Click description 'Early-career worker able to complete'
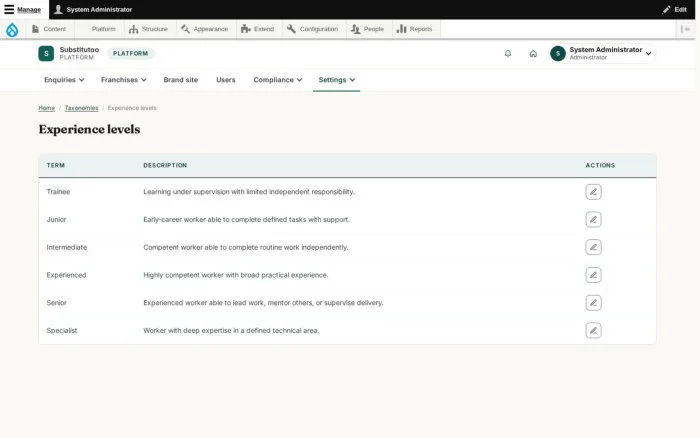This screenshot has width=700, height=438. pos(246,219)
